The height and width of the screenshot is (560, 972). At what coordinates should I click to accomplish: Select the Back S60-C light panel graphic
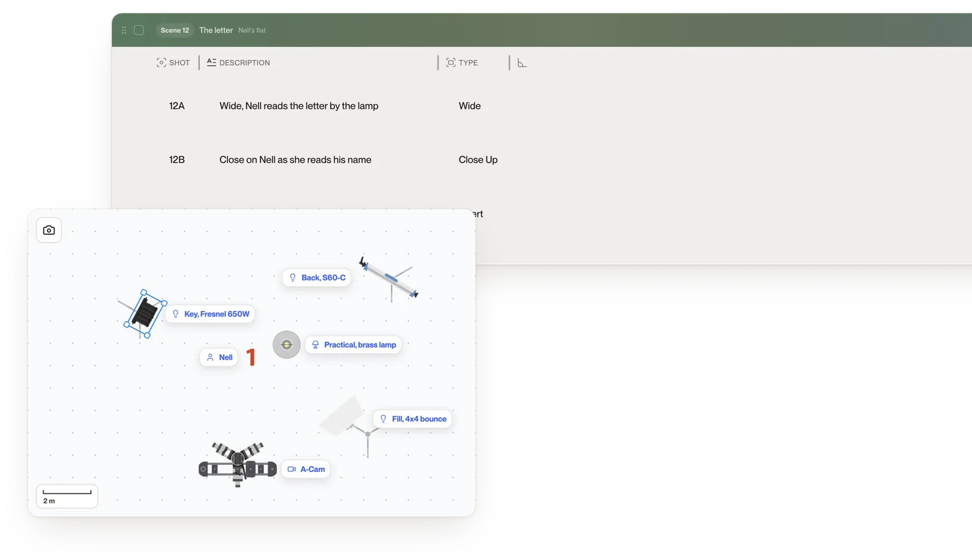[389, 278]
